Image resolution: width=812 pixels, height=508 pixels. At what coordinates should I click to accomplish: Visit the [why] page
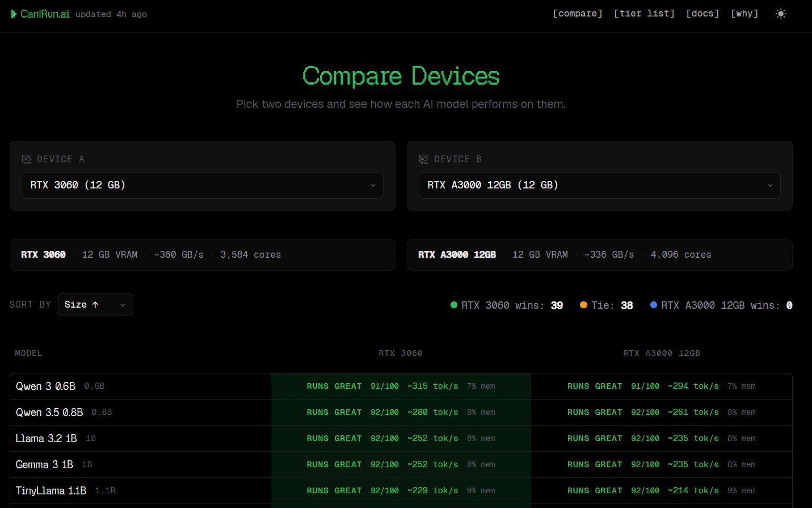[744, 14]
